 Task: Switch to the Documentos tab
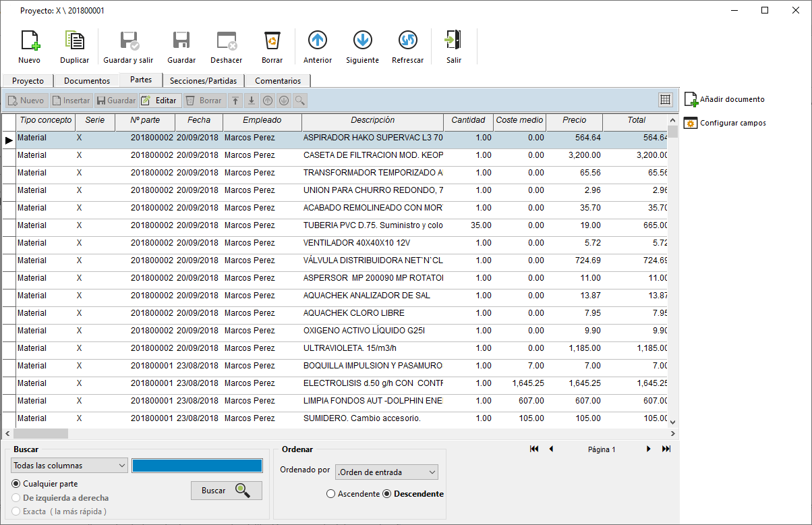pos(87,81)
